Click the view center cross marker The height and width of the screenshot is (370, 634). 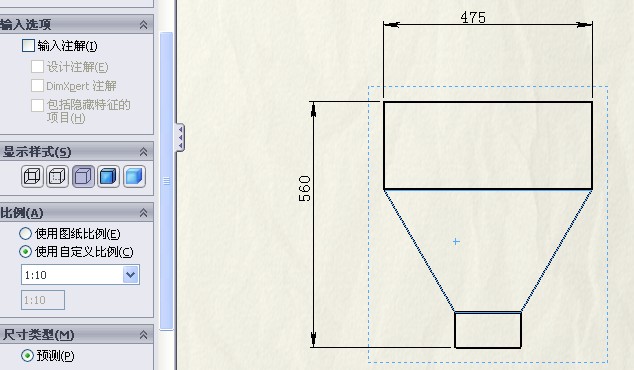point(456,241)
